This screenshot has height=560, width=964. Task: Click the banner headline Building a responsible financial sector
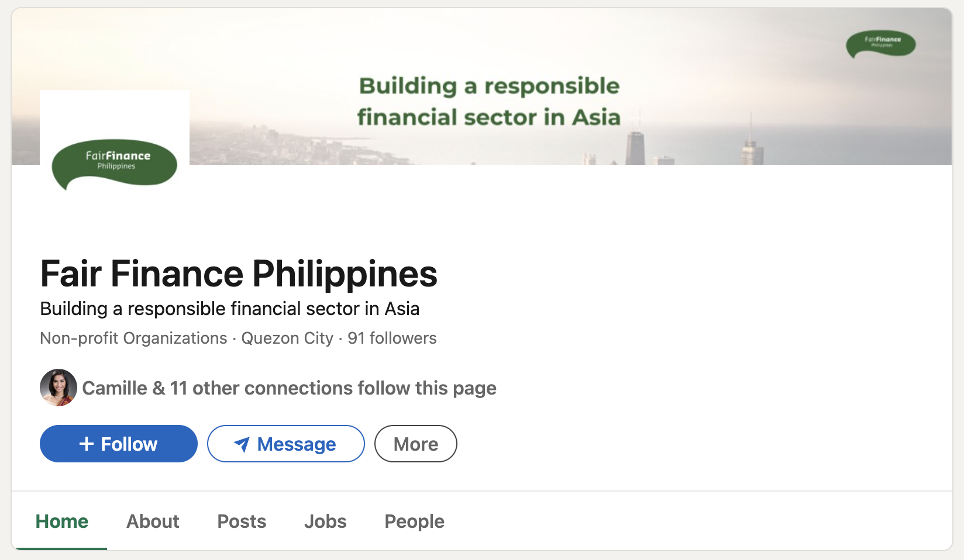pyautogui.click(x=489, y=102)
